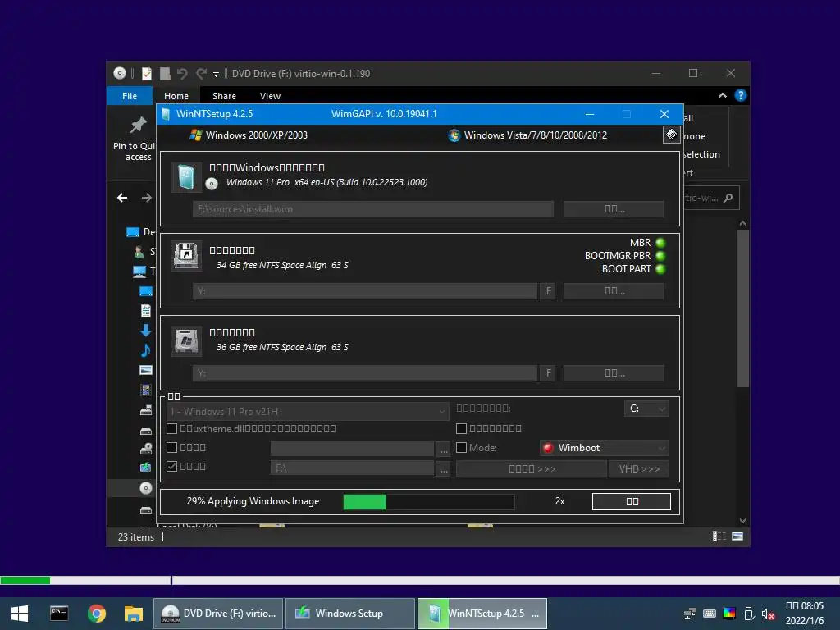Collapse the Explorer ribbon with the chevron
840x630 pixels.
coord(722,95)
